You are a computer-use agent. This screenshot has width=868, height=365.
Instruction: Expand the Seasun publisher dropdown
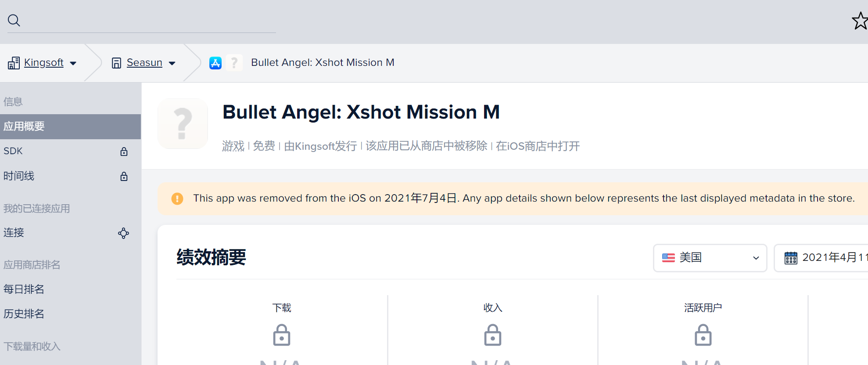coord(172,63)
